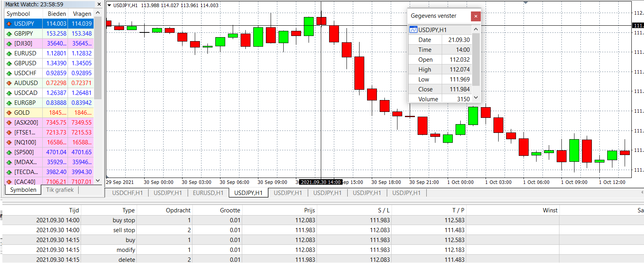Click the T / P column header
Image resolution: width=644 pixels, height=263 pixels.
click(x=429, y=210)
